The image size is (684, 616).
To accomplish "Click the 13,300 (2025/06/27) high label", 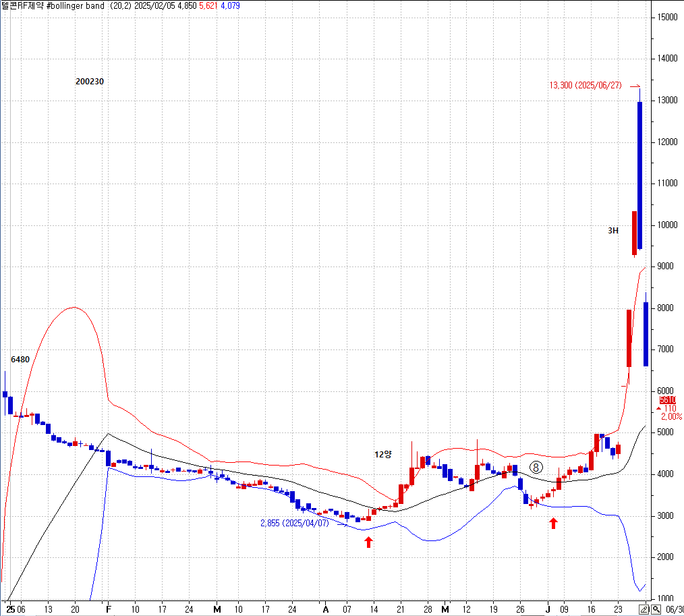I will (586, 86).
